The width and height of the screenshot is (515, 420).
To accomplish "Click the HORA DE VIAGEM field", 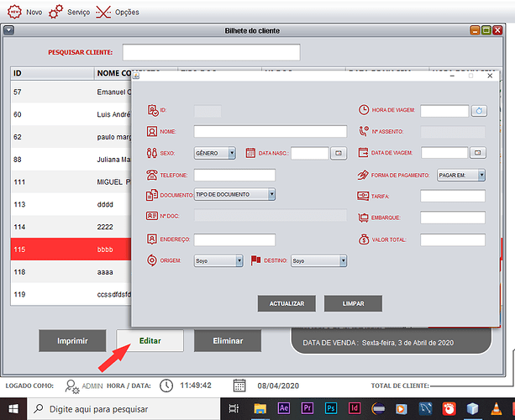I will click(x=444, y=111).
